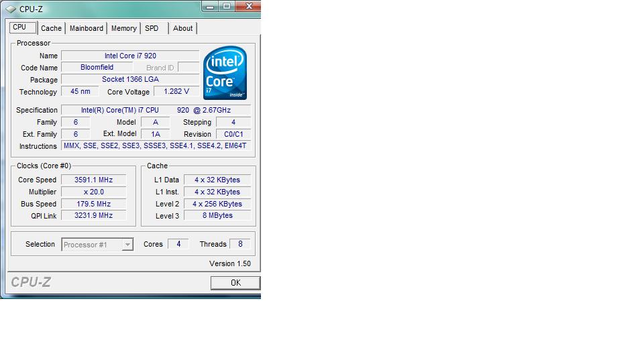
Task: Click the Package value 'Socket 1366 LGA'
Action: tap(130, 79)
